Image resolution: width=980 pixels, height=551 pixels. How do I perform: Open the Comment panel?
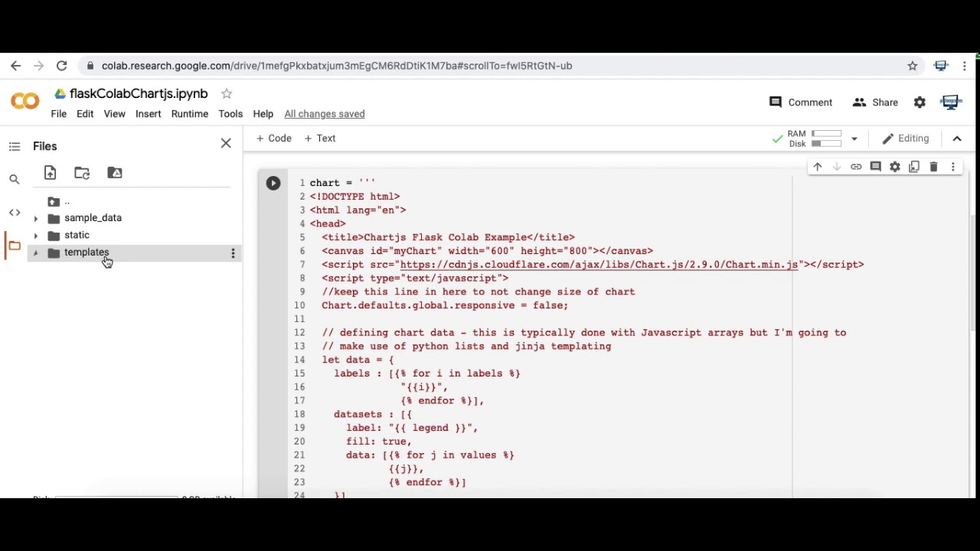[801, 102]
